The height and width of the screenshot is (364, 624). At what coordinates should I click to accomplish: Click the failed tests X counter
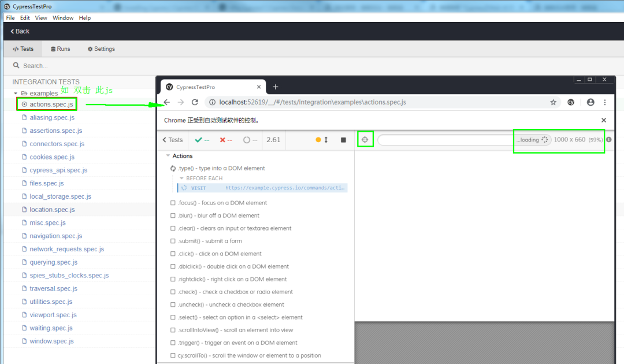tap(226, 140)
